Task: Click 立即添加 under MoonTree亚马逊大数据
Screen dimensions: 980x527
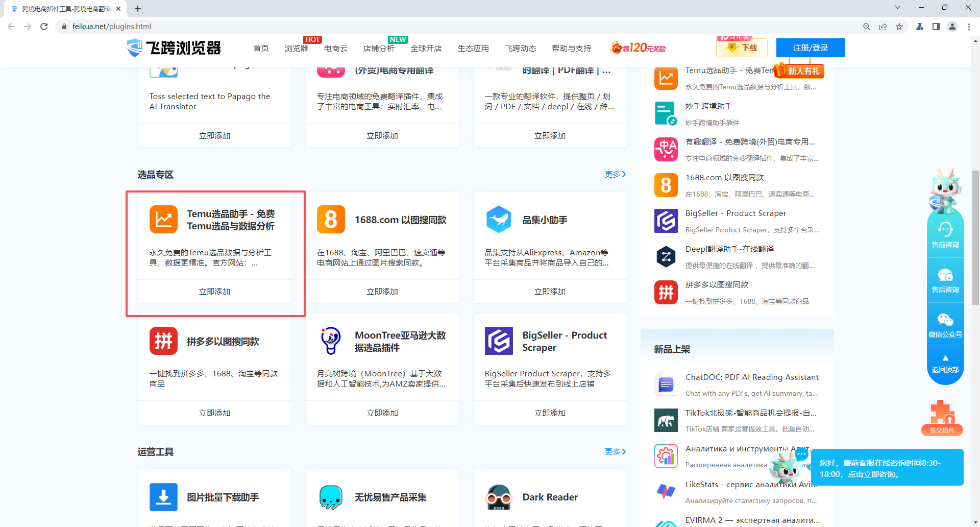Action: coord(382,413)
